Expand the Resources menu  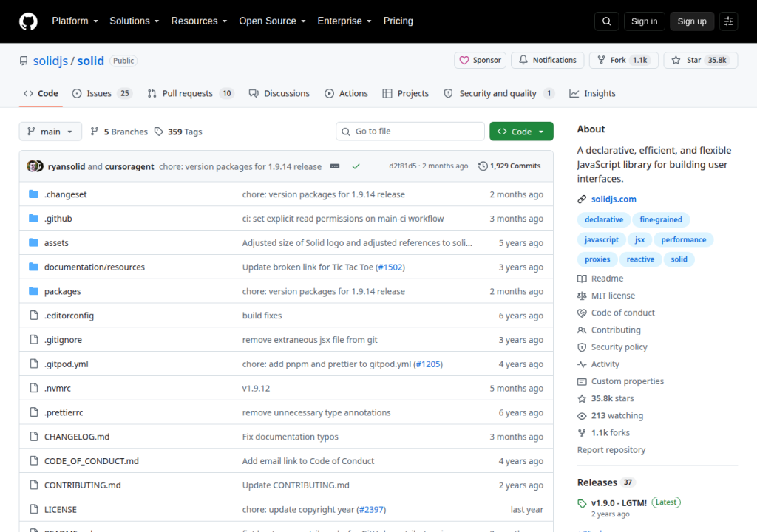point(199,21)
